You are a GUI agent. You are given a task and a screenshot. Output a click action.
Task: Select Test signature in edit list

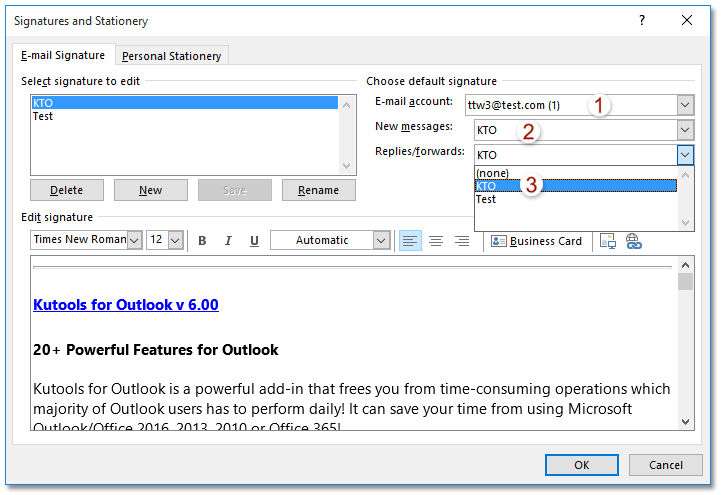click(x=43, y=116)
